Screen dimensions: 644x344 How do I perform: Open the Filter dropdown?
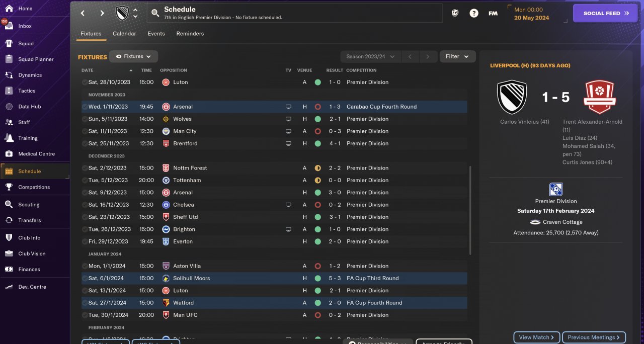point(457,56)
